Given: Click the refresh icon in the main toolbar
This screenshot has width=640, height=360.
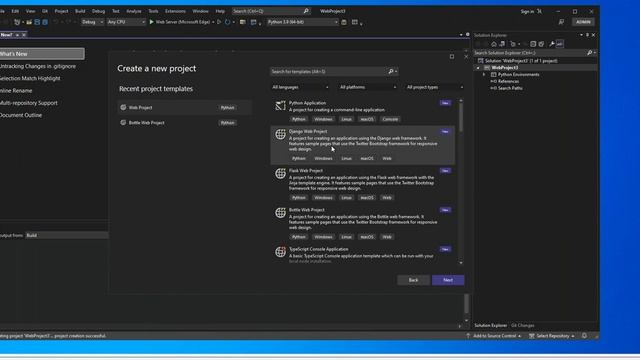Looking at the screenshot, I should [227, 22].
